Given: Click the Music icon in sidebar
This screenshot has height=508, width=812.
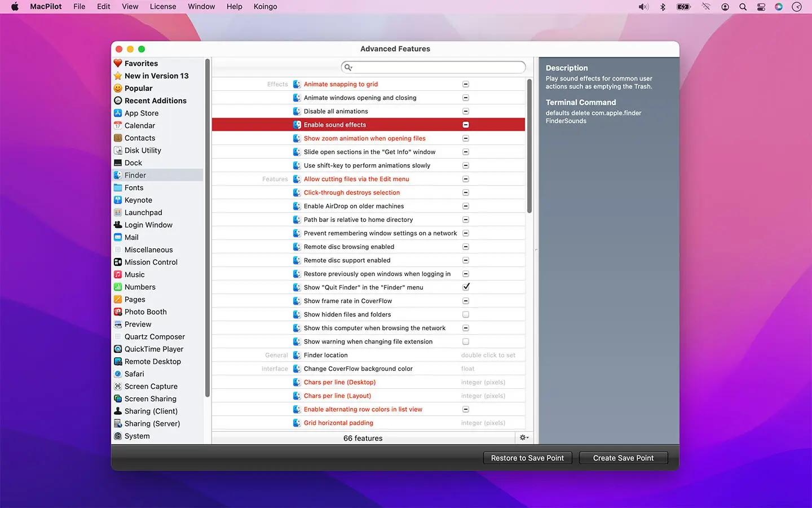Looking at the screenshot, I should (118, 274).
